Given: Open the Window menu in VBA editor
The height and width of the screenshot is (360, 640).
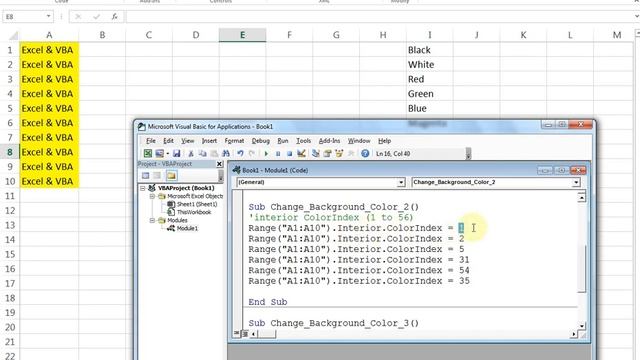Looking at the screenshot, I should (359, 141).
